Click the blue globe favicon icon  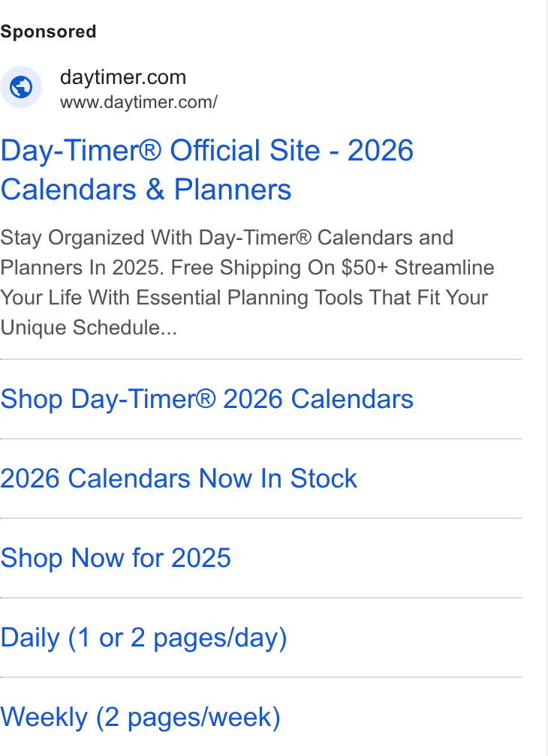point(21,87)
